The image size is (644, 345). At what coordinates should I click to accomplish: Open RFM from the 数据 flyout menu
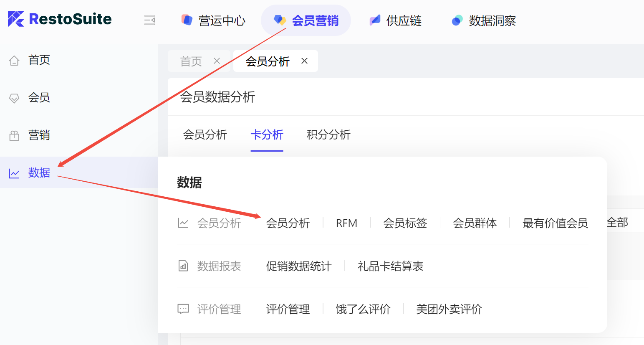[346, 223]
